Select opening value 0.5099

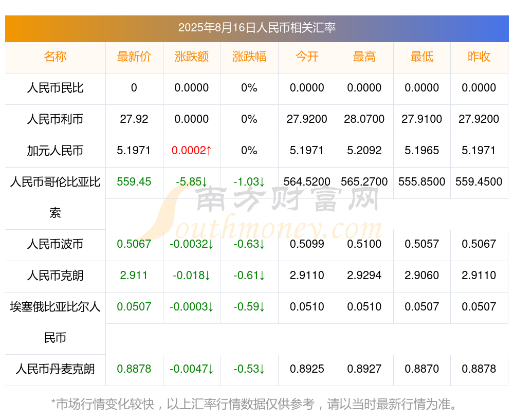click(x=307, y=244)
